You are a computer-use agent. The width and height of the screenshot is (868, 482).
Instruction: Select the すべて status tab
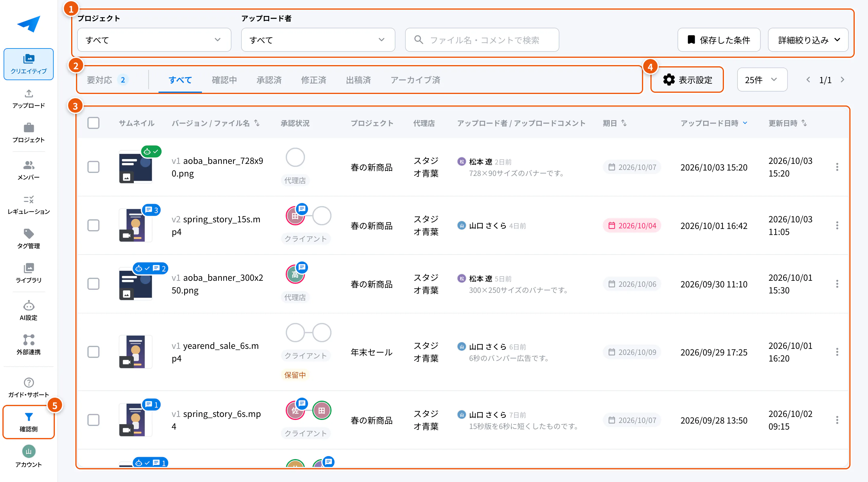point(180,80)
